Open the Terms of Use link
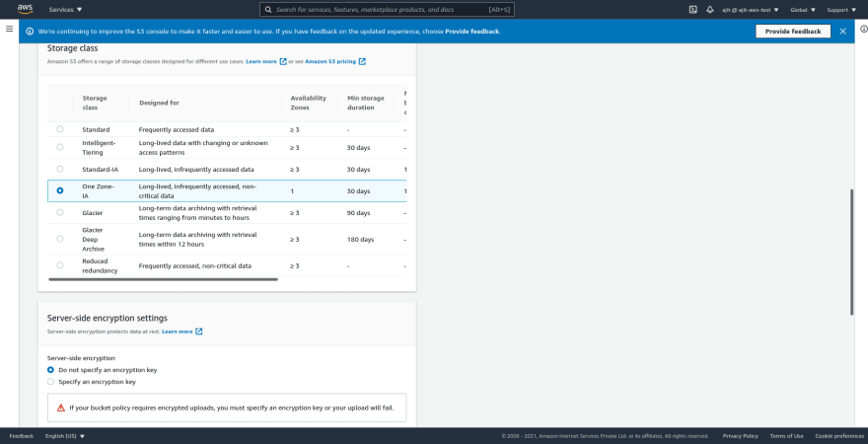This screenshot has height=444, width=868. pyautogui.click(x=787, y=436)
